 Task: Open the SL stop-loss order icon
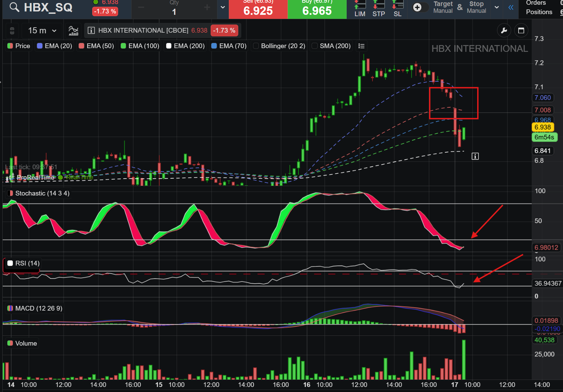[x=397, y=9]
